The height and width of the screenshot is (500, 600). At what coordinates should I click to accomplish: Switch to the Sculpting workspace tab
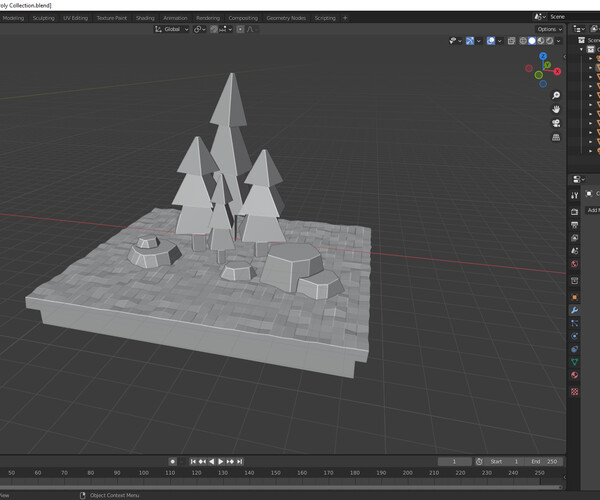43,18
